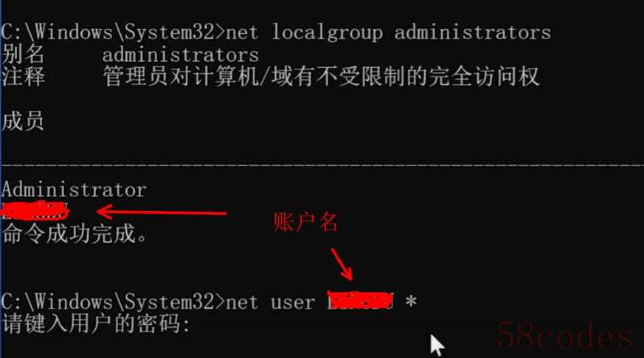Click the 成员 heading

point(23,121)
